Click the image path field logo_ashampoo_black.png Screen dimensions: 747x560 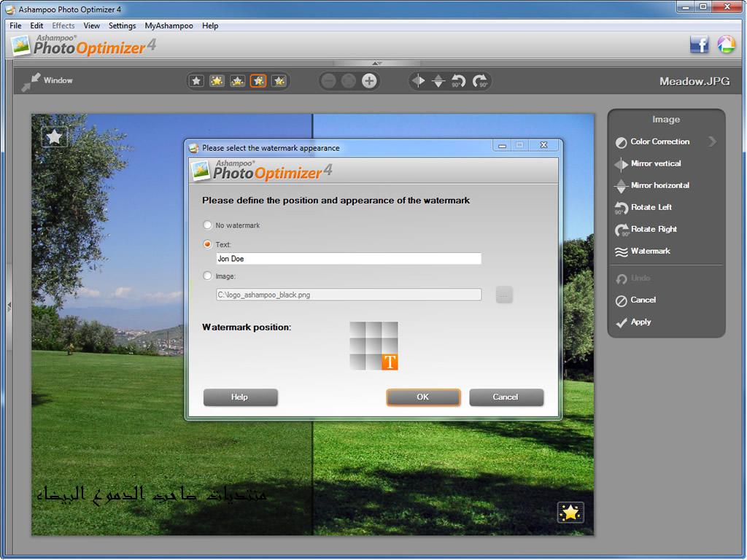tap(348, 295)
